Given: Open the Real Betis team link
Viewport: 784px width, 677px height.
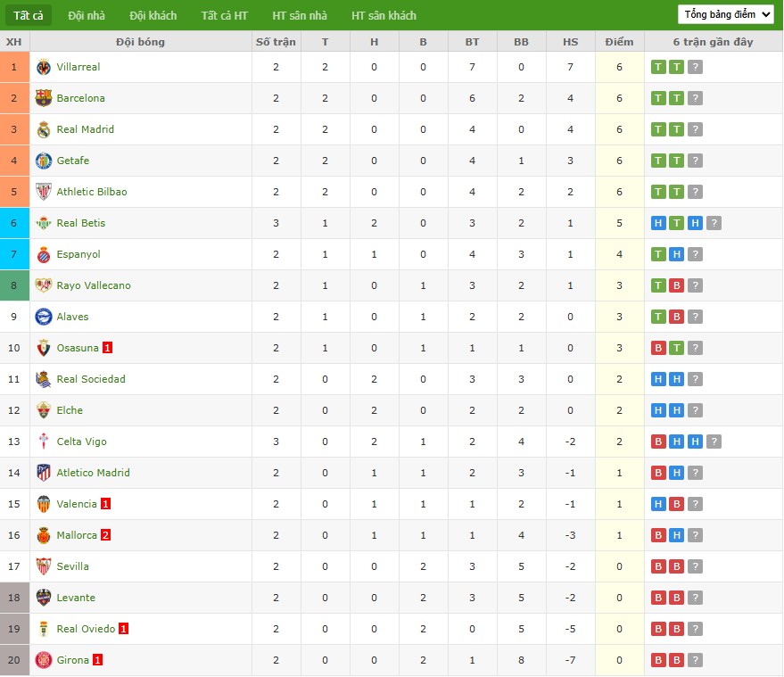Looking at the screenshot, I should coord(80,223).
